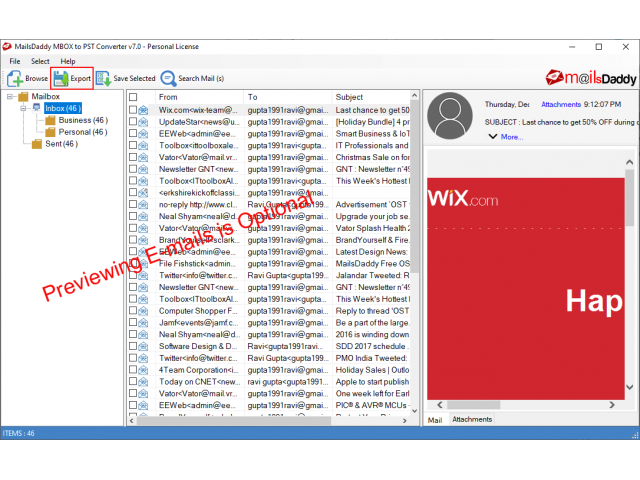
Task: Check the Computer Shopper email checkbox
Action: (x=133, y=311)
